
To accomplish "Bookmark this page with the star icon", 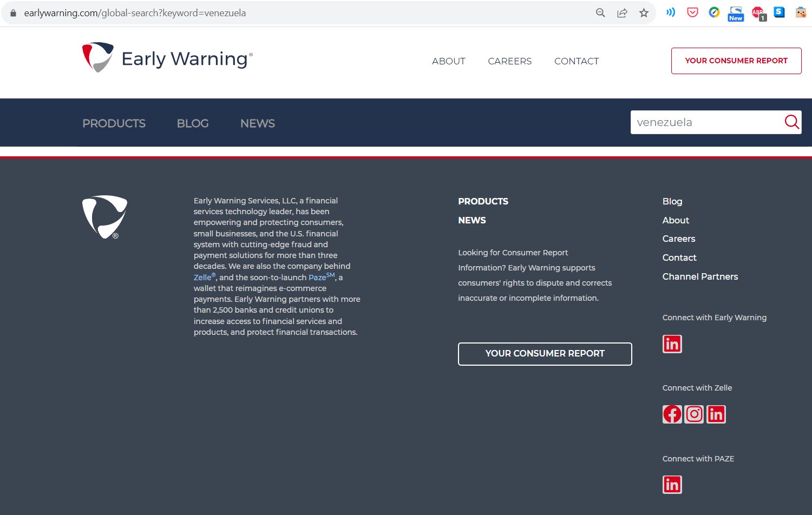I will (644, 13).
